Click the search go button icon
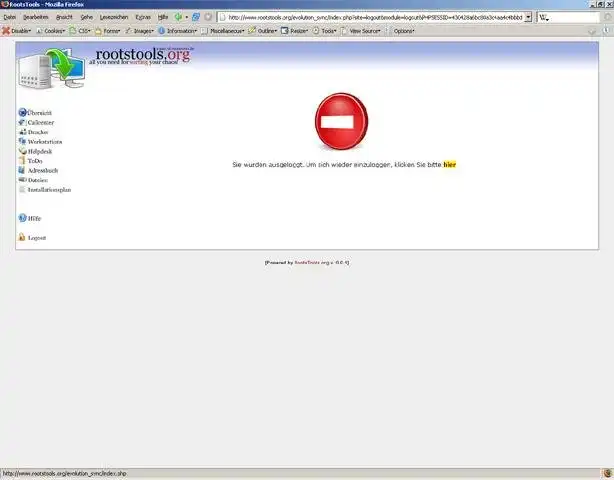This screenshot has height=480, width=614. tap(608, 17)
